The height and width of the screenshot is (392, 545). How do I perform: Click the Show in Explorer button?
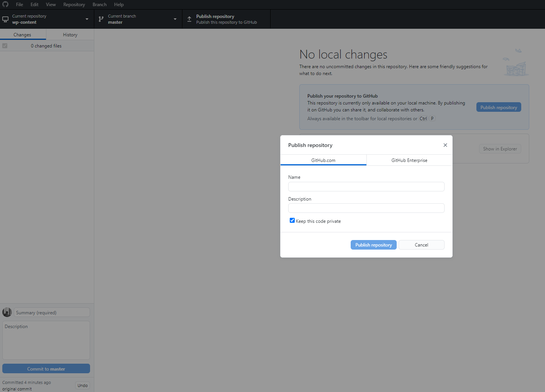(500, 149)
